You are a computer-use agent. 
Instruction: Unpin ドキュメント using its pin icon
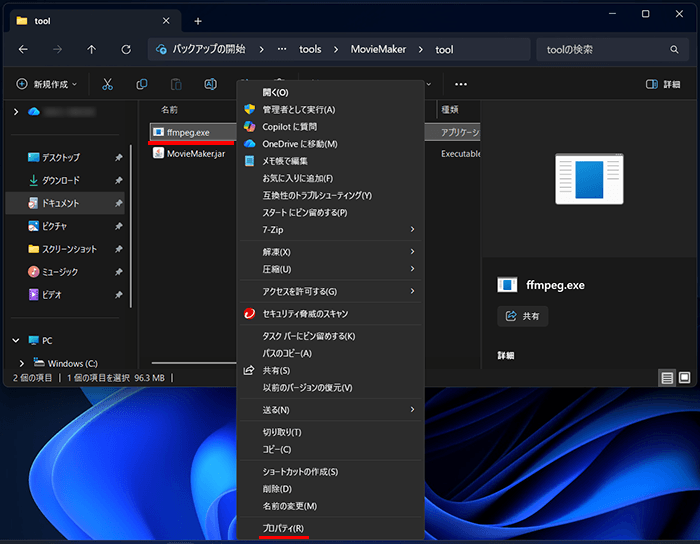pos(118,203)
